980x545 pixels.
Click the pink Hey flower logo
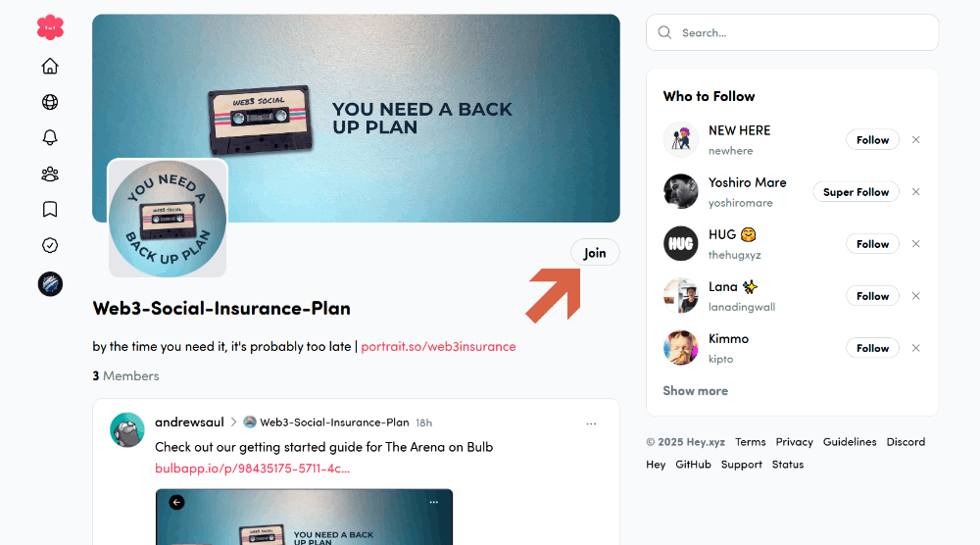50,27
